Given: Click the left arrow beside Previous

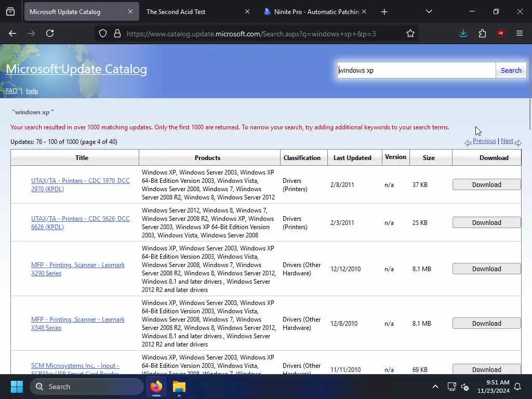Looking at the screenshot, I should point(468,143).
